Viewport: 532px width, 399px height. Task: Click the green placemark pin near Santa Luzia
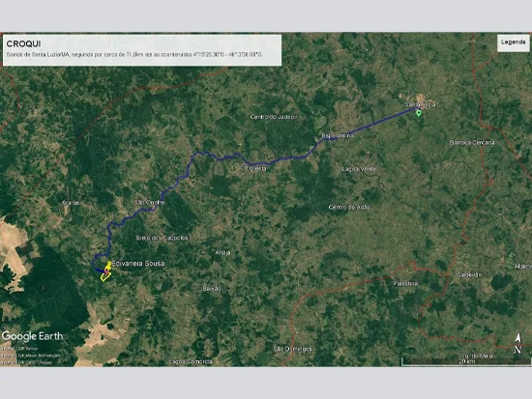tap(419, 113)
